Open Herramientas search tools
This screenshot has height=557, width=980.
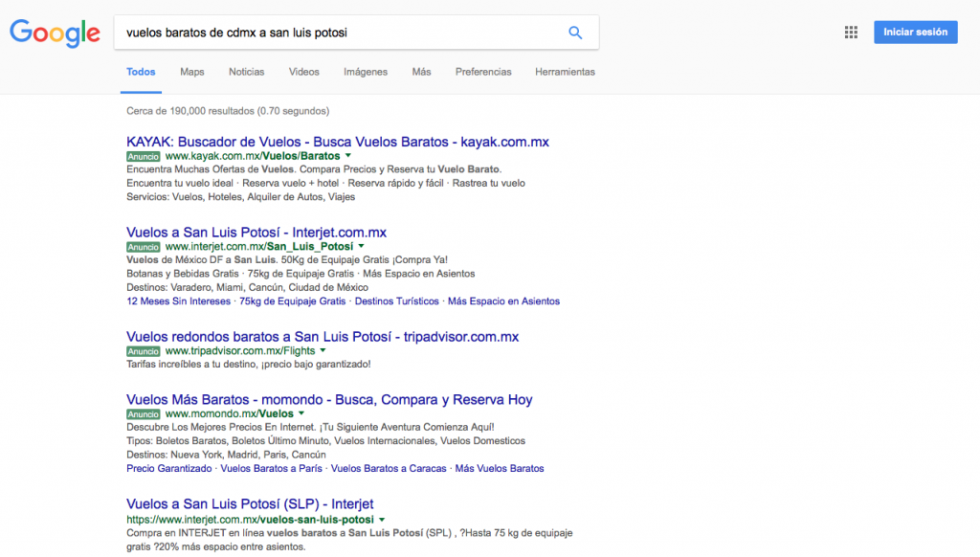(x=565, y=72)
